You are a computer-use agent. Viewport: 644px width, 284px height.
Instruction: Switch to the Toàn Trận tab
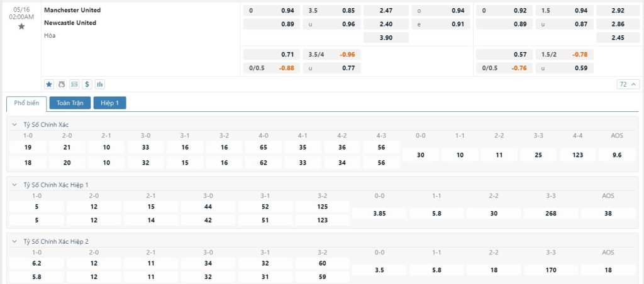click(x=70, y=103)
